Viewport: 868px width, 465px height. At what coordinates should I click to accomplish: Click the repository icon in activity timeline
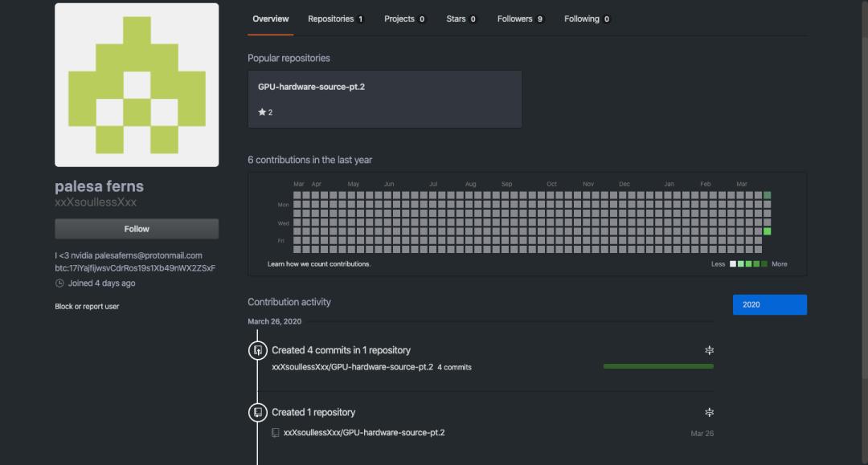click(x=257, y=412)
